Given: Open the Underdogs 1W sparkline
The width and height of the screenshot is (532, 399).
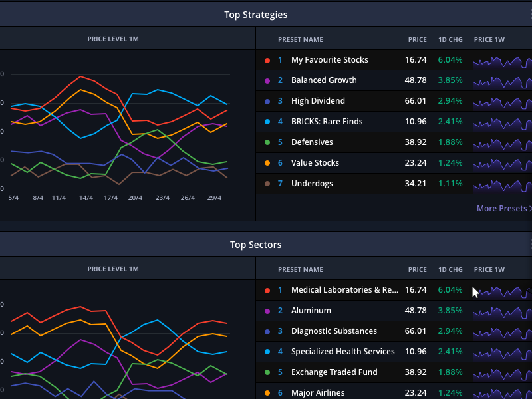Looking at the screenshot, I should click(x=503, y=186).
